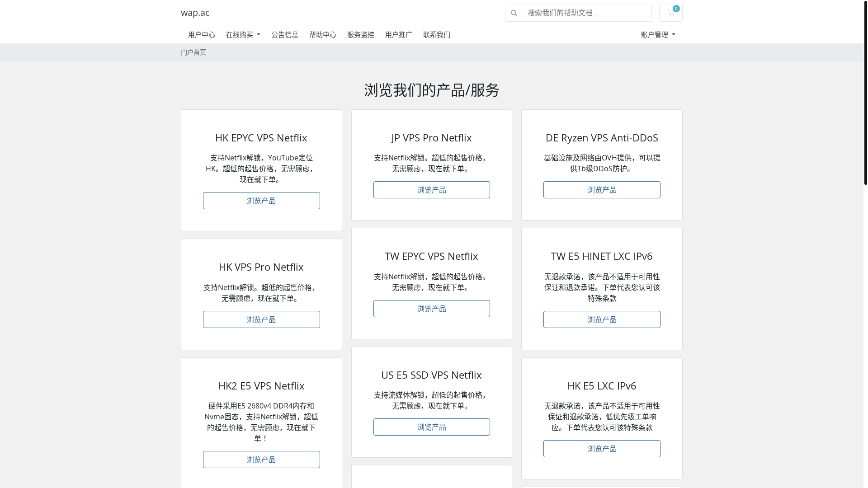
Task: Browse TW EPYC VPS Netflix products
Action: click(x=432, y=309)
